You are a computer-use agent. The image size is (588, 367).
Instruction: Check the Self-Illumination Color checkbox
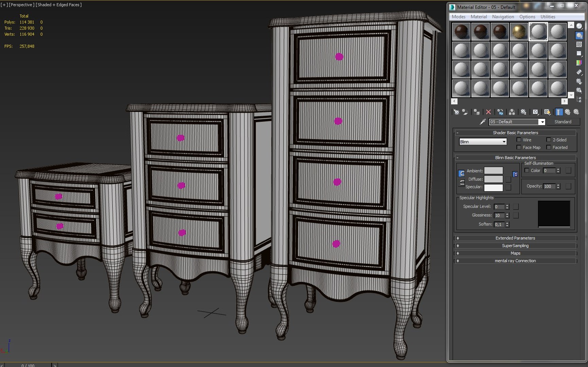click(527, 170)
